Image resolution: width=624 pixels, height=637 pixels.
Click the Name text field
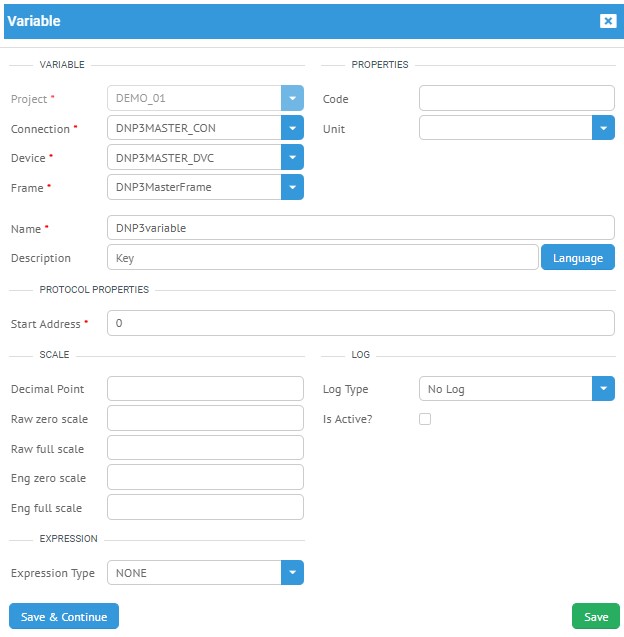tap(360, 228)
